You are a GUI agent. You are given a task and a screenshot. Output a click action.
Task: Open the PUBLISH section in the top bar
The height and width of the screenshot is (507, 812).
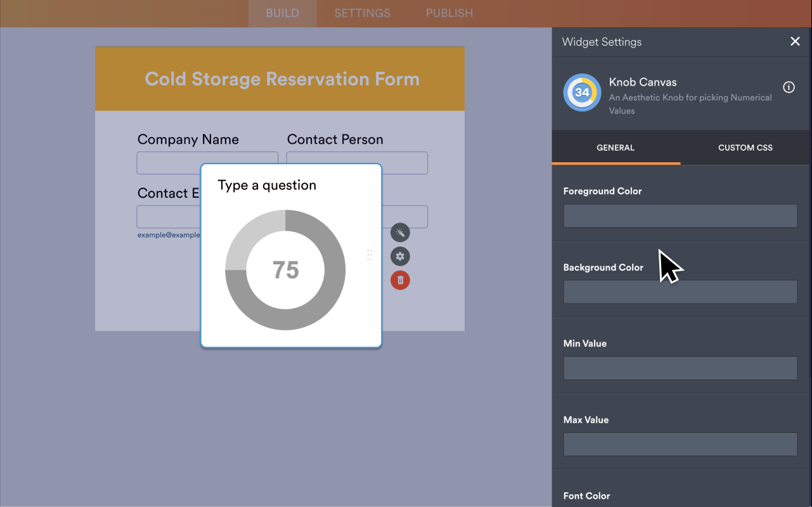click(x=448, y=13)
